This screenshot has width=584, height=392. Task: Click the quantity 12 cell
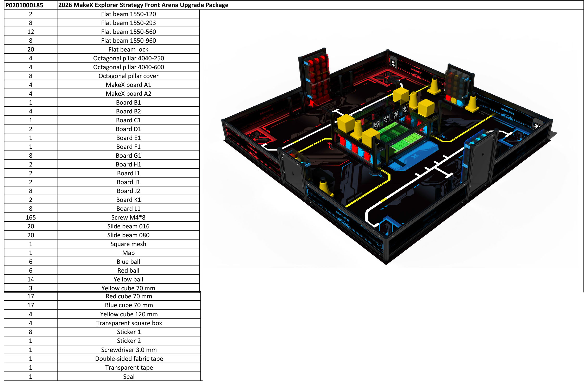coord(31,32)
